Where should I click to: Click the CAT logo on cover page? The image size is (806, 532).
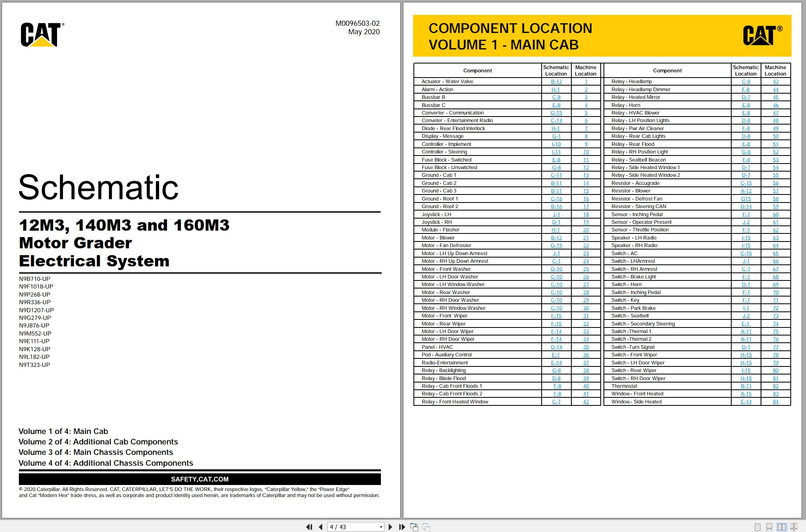pyautogui.click(x=42, y=35)
